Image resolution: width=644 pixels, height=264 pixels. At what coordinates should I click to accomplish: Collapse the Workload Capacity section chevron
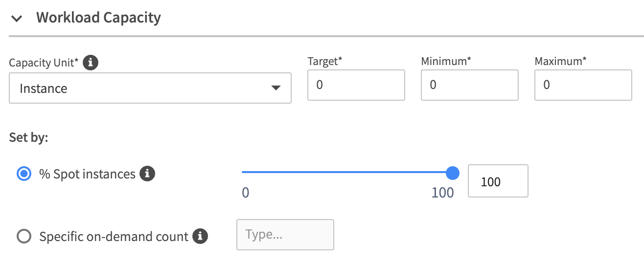[17, 19]
